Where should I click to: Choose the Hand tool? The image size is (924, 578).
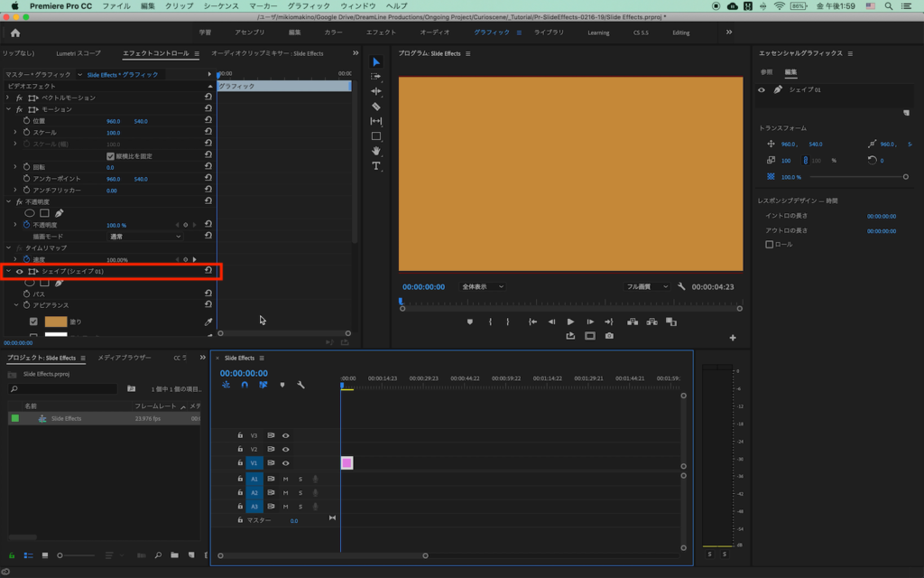(376, 151)
